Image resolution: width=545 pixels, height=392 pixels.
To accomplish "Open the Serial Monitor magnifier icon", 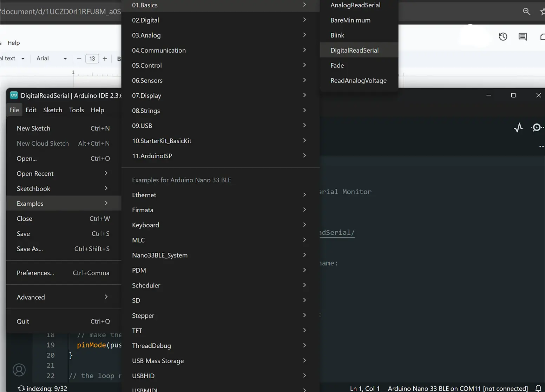I will pyautogui.click(x=537, y=127).
